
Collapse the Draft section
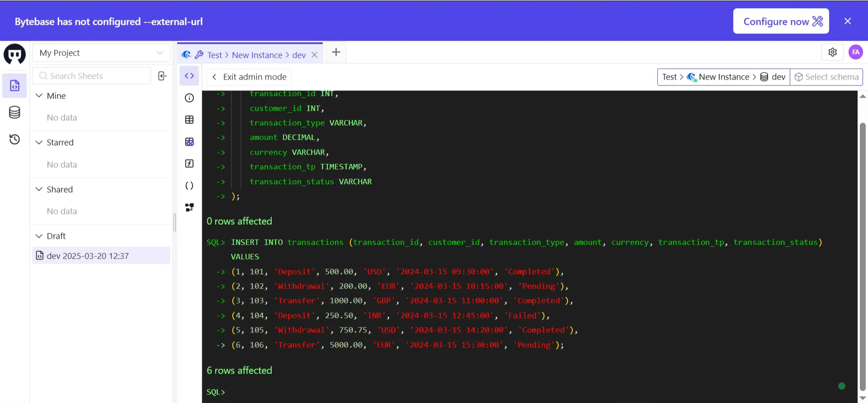39,236
